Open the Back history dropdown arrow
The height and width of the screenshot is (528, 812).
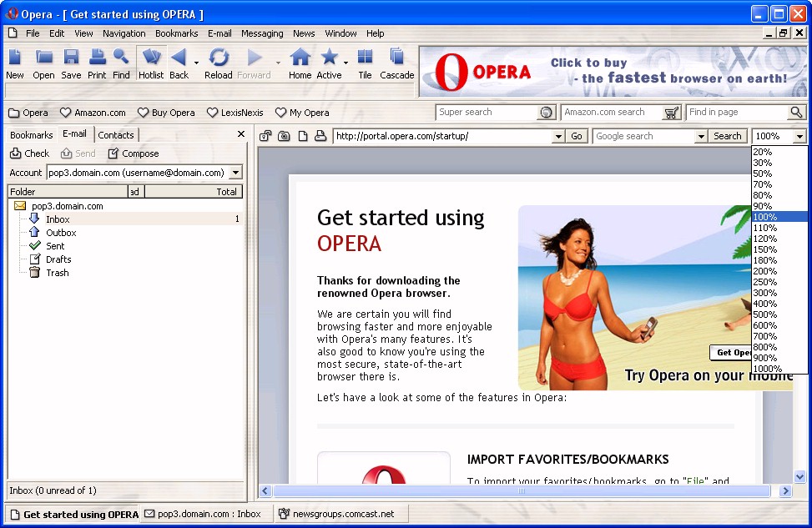pyautogui.click(x=196, y=63)
